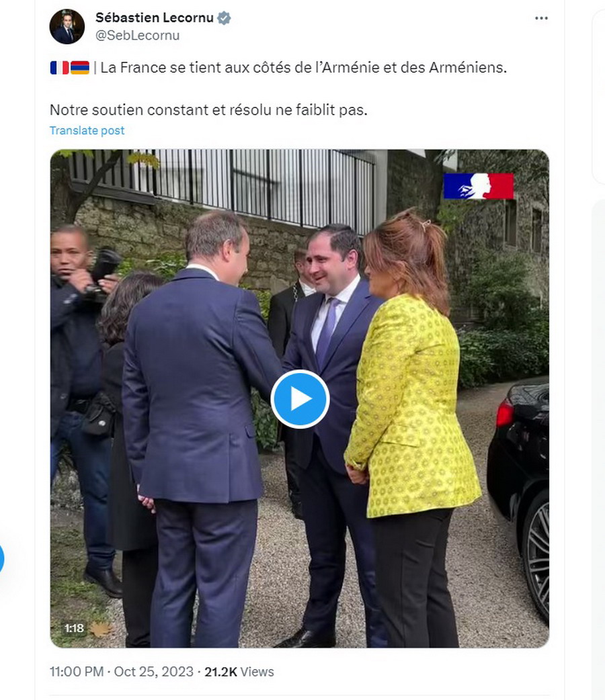Click the Marianne French government logo
The height and width of the screenshot is (700, 605).
tap(479, 185)
